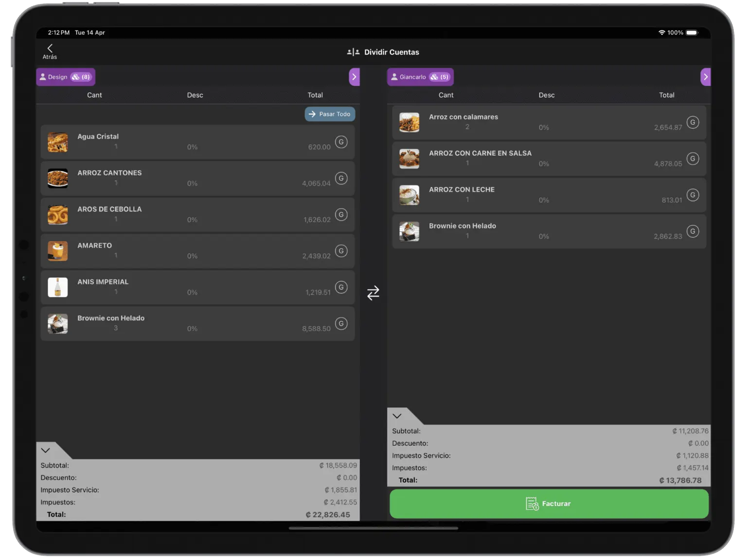This screenshot has height=560, width=747.
Task: Click G icon on ARROZ CON LECHE row
Action: [x=693, y=195]
